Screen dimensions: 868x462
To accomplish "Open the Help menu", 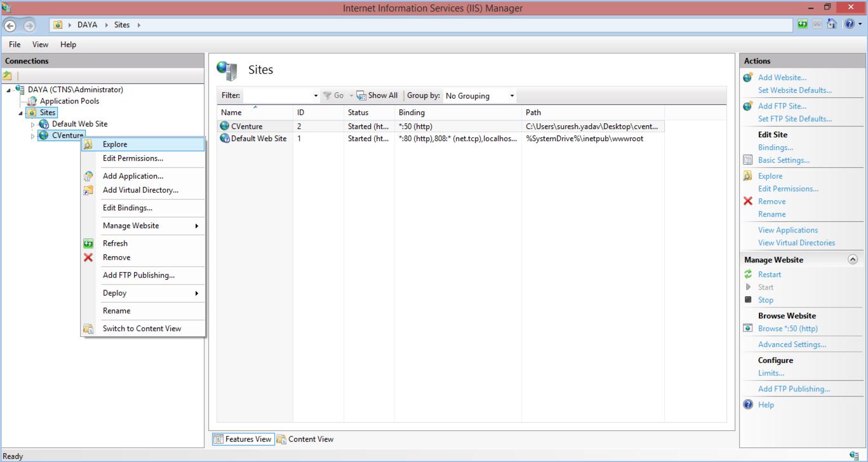I will (69, 44).
